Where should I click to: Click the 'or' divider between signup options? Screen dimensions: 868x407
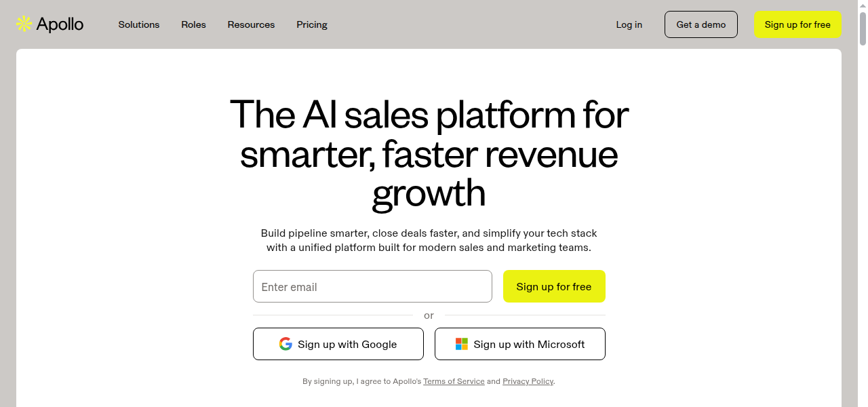pos(429,315)
